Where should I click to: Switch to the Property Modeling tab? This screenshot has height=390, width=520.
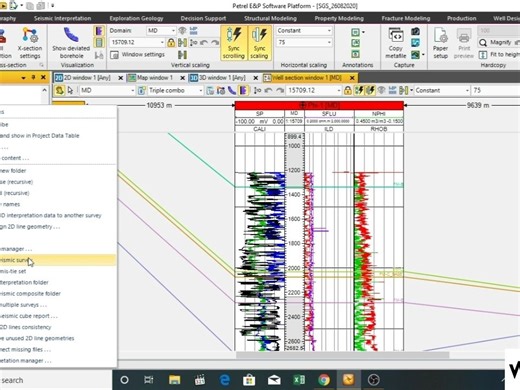(x=339, y=18)
